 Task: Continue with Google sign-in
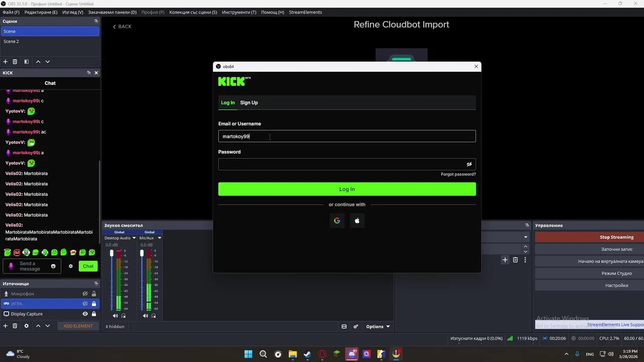[337, 220]
